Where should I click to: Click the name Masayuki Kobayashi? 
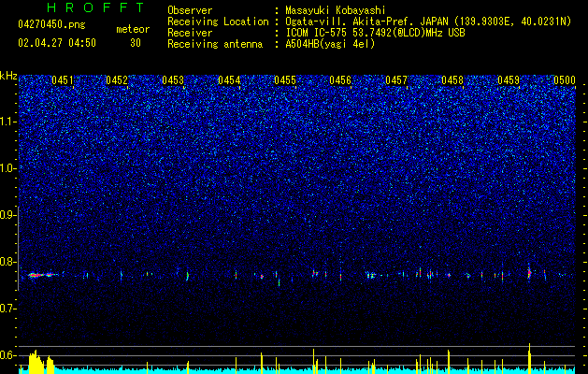tap(336, 10)
